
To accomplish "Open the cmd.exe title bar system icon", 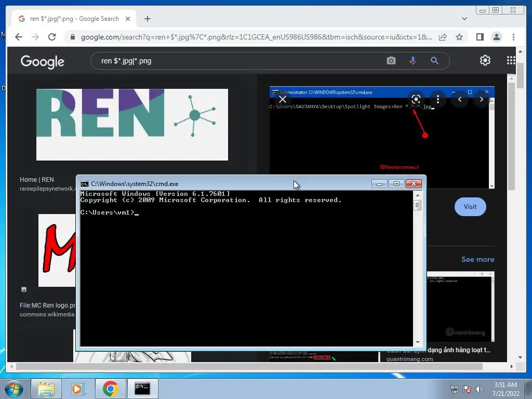I will pos(85,184).
